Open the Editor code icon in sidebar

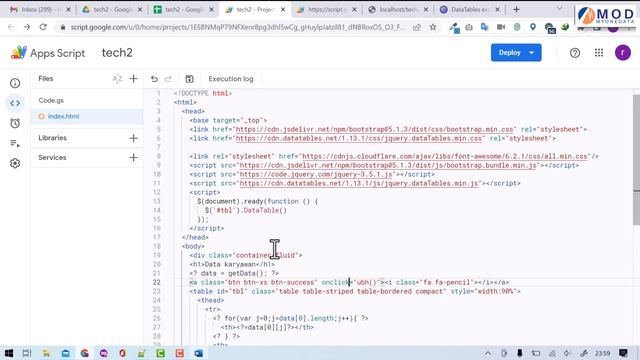[15, 103]
